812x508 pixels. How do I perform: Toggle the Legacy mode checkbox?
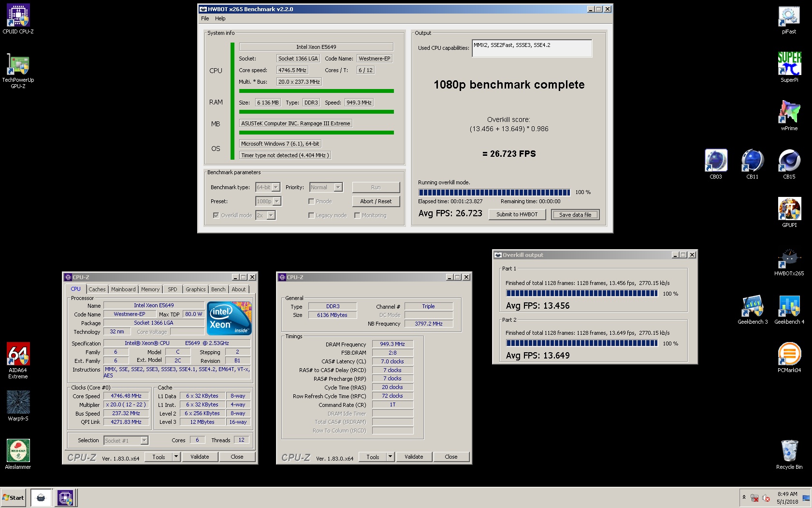coord(311,215)
